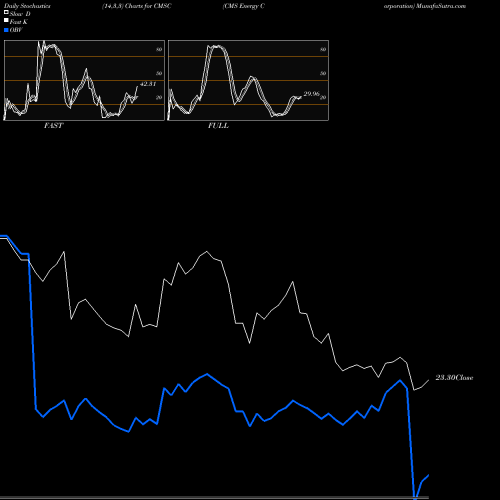This screenshot has width=500, height=500.
Task: Select the 'OBV' legend label
Action: tap(16, 30)
